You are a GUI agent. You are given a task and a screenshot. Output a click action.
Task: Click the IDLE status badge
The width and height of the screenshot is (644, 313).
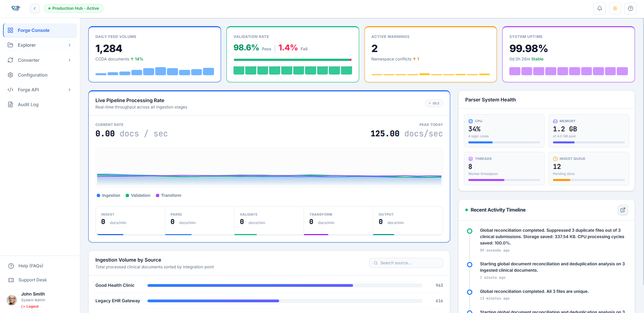coord(434,103)
